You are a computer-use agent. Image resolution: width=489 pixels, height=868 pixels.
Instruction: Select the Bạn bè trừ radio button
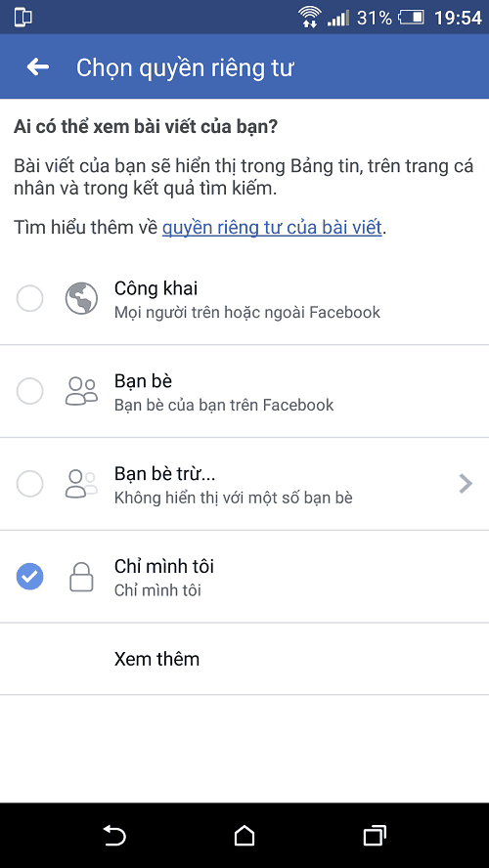pos(30,484)
